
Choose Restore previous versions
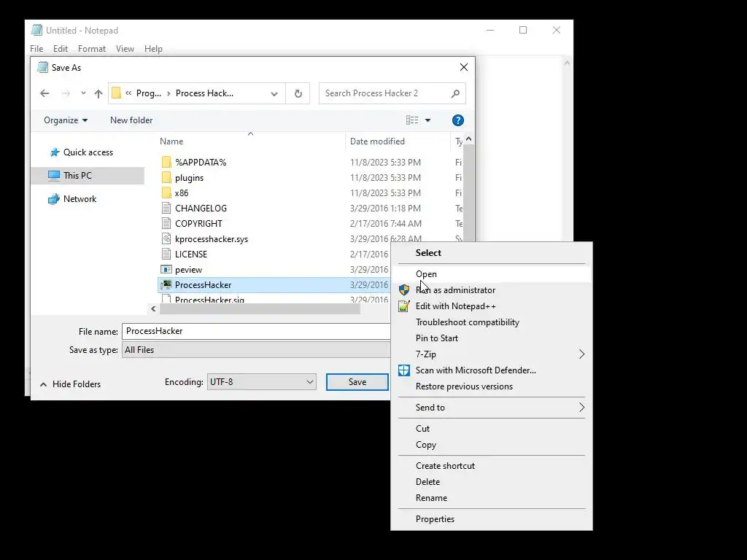click(492, 386)
